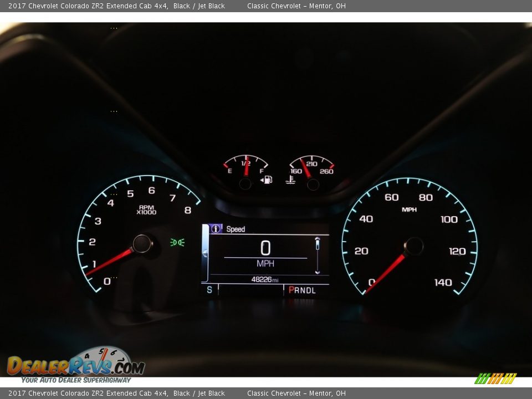Click the "8" mark on the tachometer
The image size is (532, 399).
pyautogui.click(x=188, y=211)
